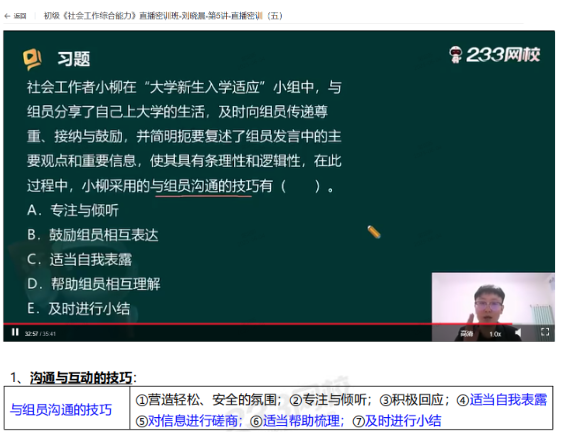Select answer option D 帮助组员相互理解
Viewport: 567px width, 448px height.
(x=94, y=284)
